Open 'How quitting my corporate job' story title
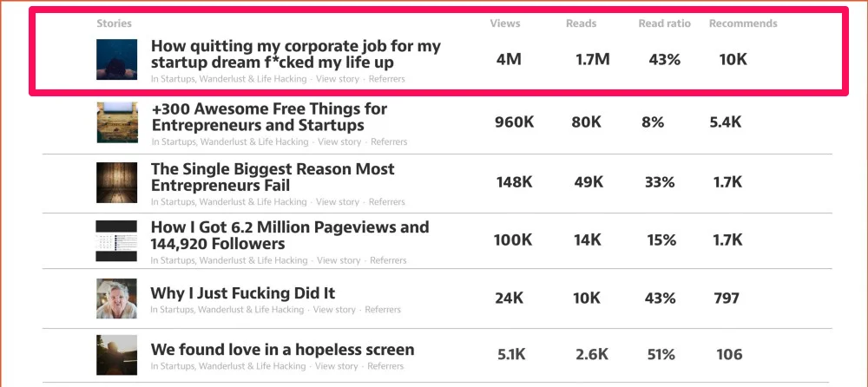This screenshot has width=868, height=387. (x=295, y=54)
